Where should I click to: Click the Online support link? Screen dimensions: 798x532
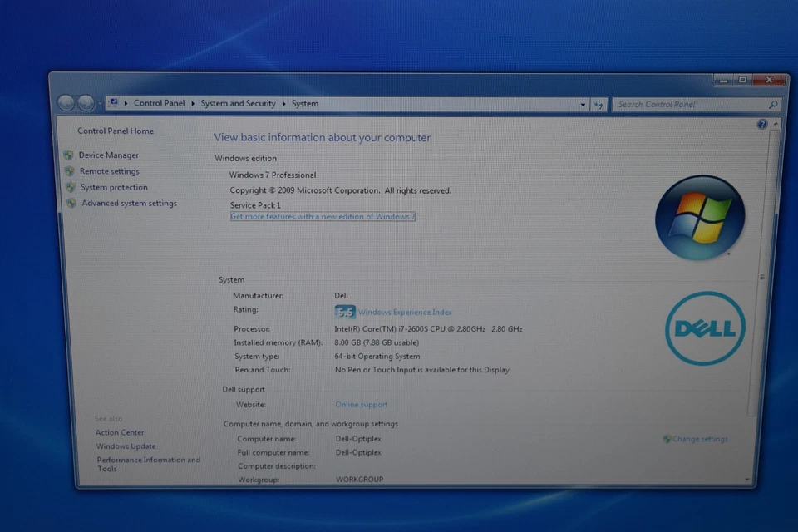click(361, 404)
